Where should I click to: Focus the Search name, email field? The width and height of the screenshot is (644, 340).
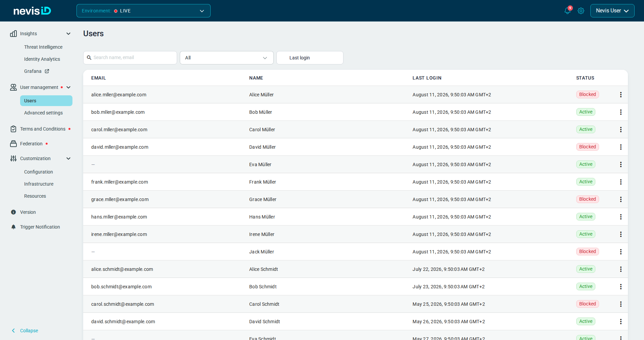(x=130, y=58)
